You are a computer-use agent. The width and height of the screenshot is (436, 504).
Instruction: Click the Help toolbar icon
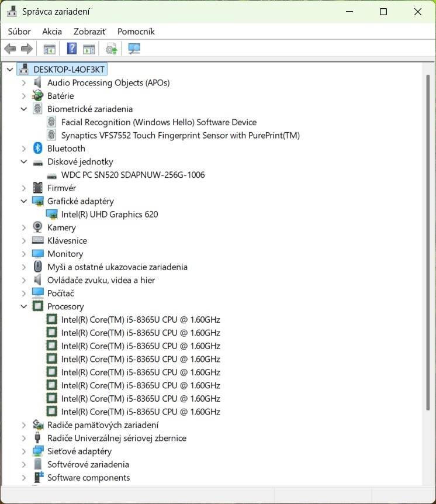pyautogui.click(x=72, y=49)
